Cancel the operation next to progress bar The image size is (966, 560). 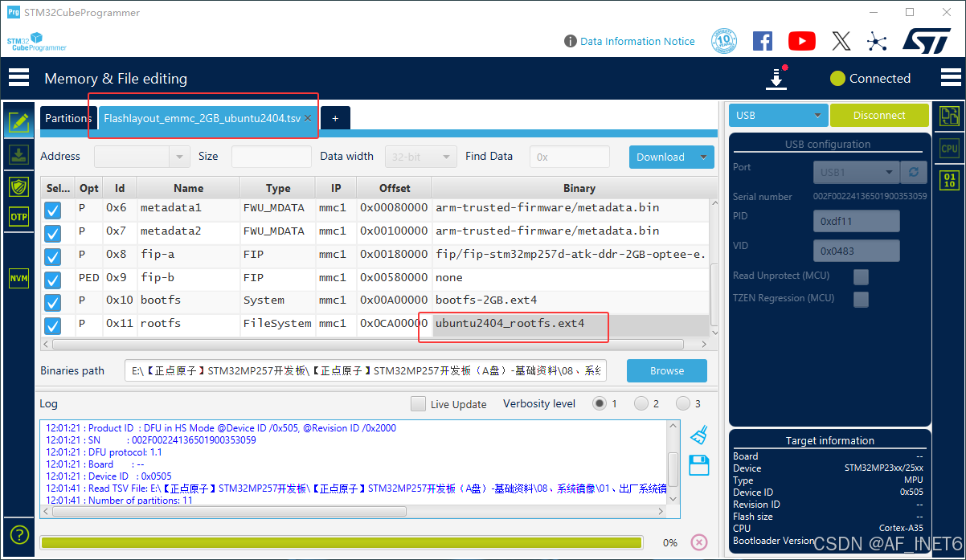click(699, 542)
